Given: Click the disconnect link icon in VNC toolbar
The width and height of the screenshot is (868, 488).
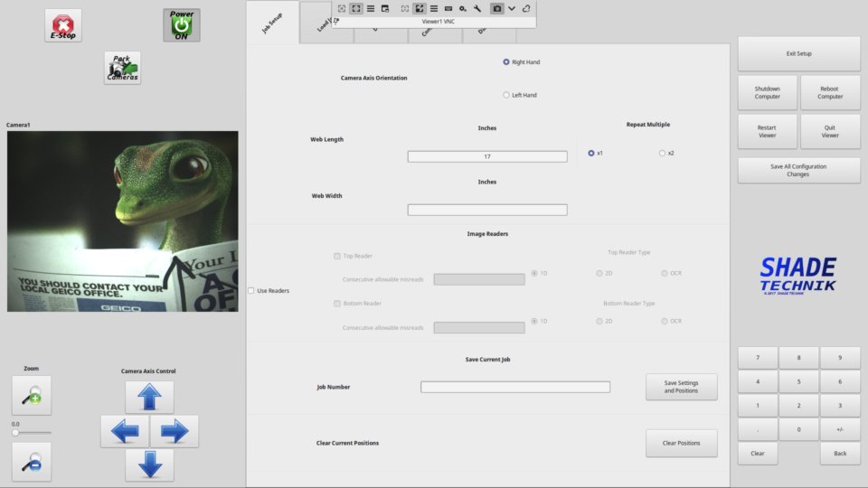Looking at the screenshot, I should [526, 8].
